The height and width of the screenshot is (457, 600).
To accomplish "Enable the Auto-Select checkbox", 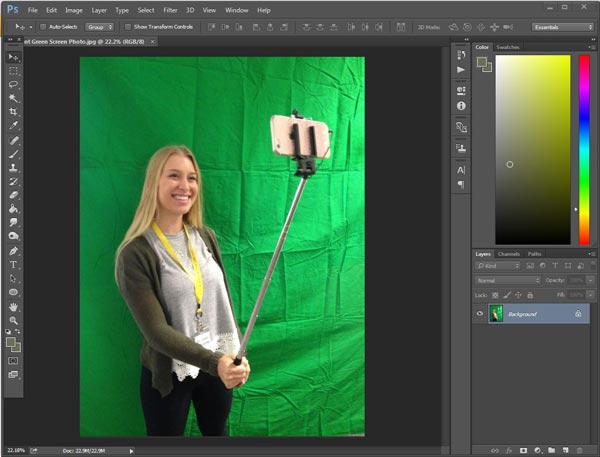I will pos(43,27).
